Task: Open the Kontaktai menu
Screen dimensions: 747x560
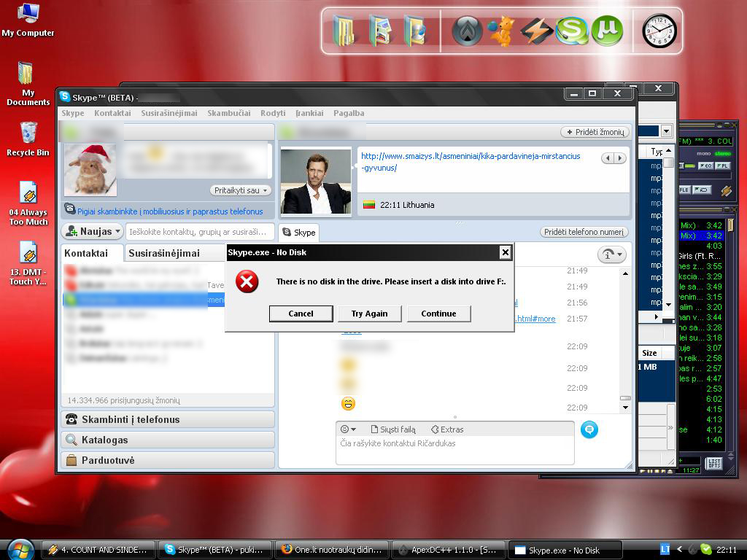Action: (x=112, y=113)
